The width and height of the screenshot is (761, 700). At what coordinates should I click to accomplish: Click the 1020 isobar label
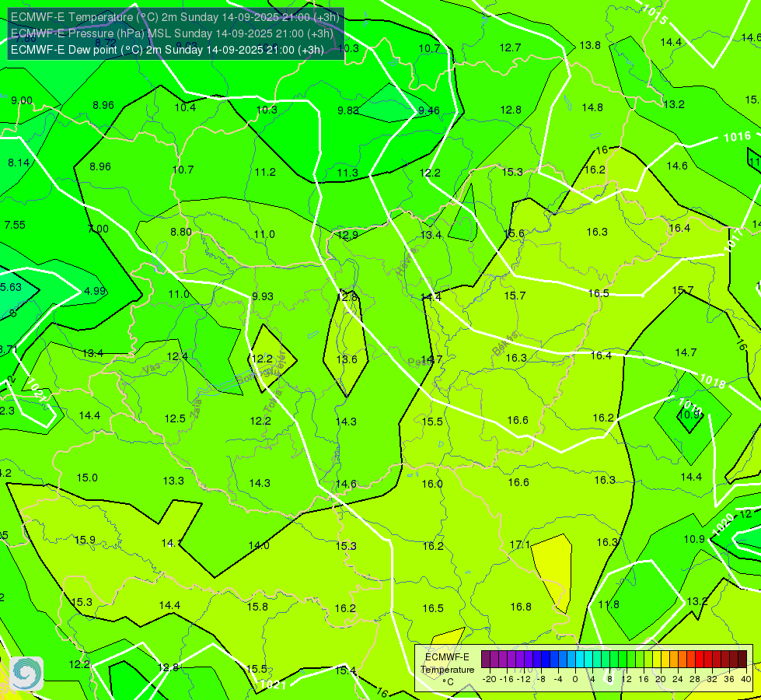tap(723, 525)
